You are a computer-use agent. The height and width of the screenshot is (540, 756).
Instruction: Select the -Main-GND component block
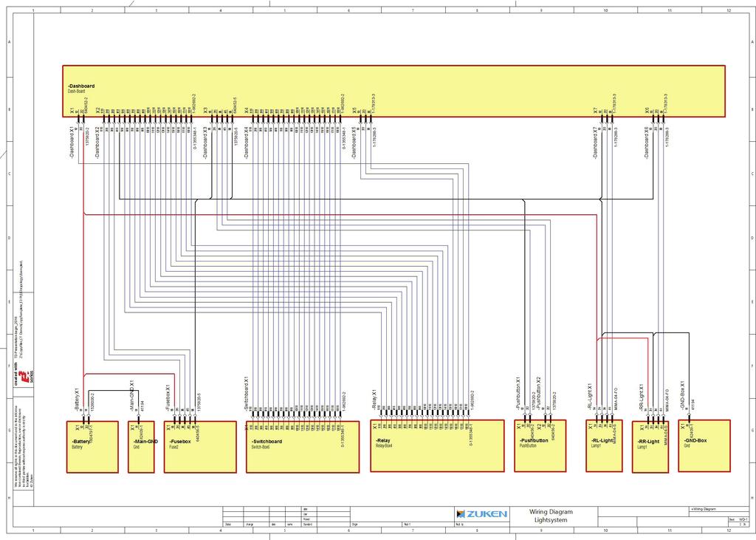141,447
